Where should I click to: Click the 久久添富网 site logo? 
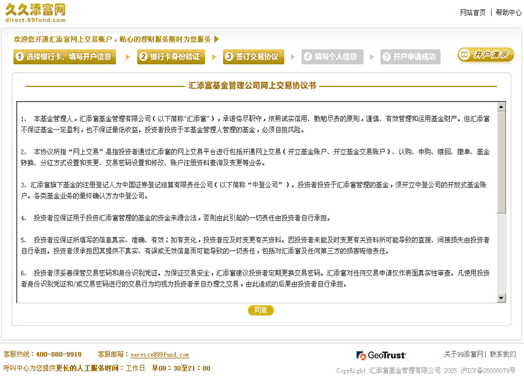[x=35, y=13]
